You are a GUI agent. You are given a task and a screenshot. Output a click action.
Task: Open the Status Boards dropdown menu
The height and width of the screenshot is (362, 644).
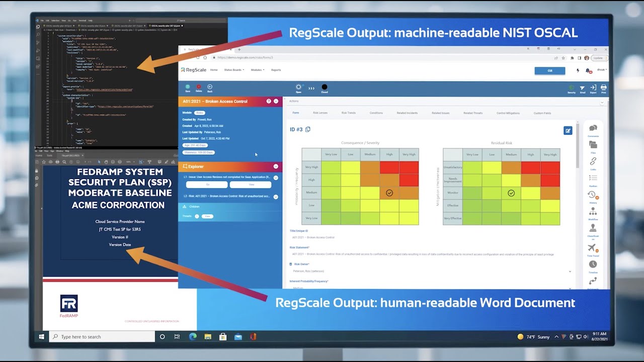pyautogui.click(x=234, y=70)
